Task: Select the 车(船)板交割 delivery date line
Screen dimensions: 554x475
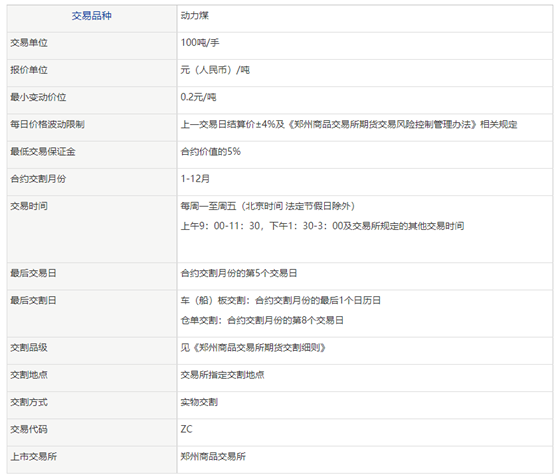Action: 281,300
